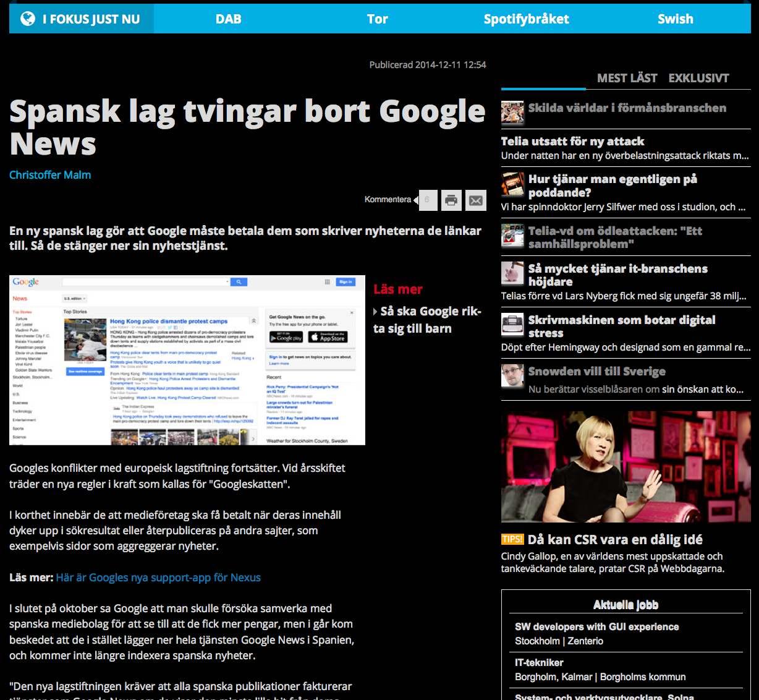759x700 pixels.
Task: Click teaser text Döpt efter Hemingway och designad
Action: (x=625, y=348)
